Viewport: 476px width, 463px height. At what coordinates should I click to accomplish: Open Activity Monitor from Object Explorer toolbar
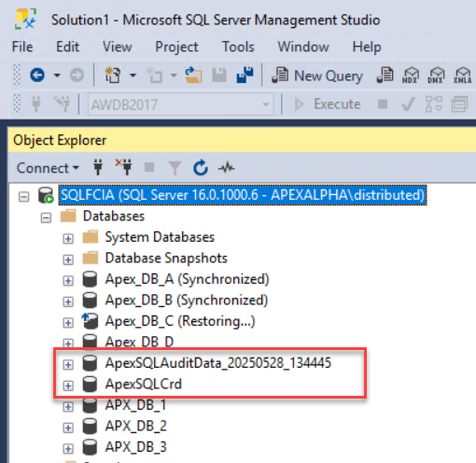coord(226,168)
